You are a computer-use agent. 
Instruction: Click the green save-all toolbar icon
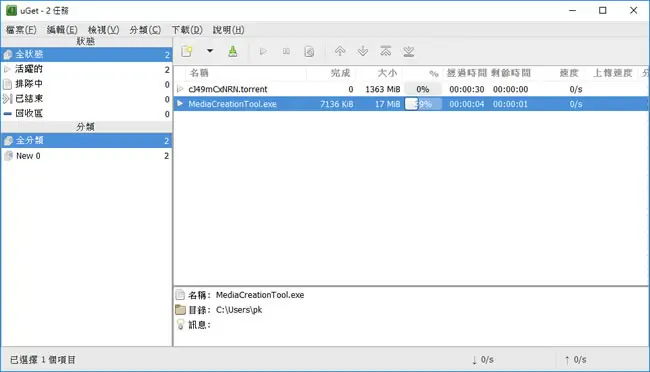pyautogui.click(x=233, y=51)
